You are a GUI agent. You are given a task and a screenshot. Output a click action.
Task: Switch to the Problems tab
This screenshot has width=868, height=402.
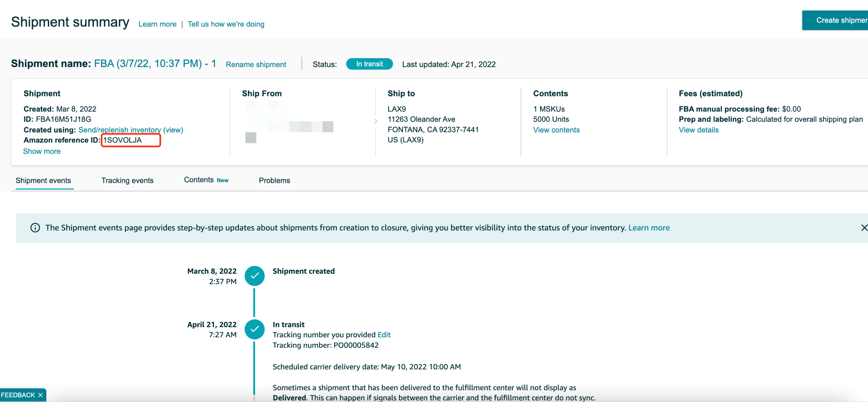(x=274, y=180)
